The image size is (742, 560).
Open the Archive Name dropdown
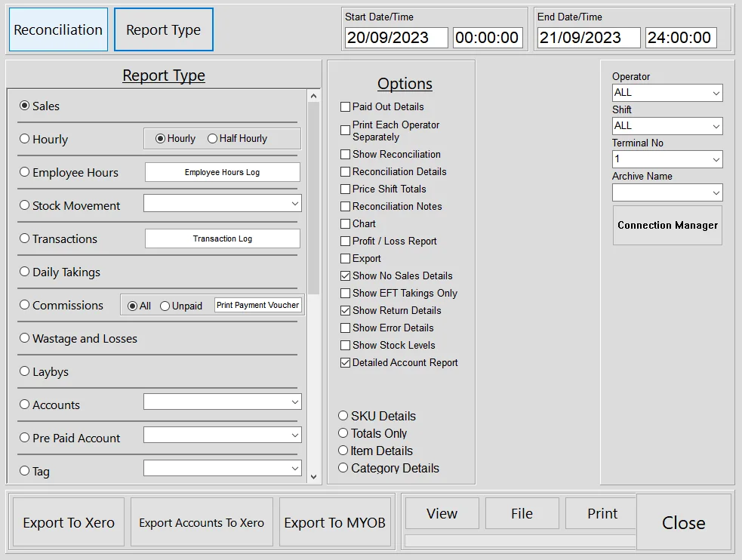(x=667, y=192)
